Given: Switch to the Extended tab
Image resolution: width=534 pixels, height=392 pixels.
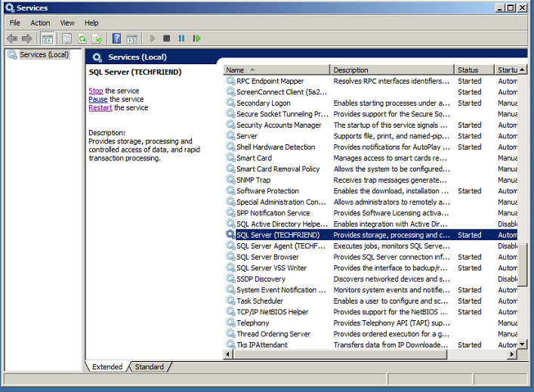Looking at the screenshot, I should (x=107, y=367).
